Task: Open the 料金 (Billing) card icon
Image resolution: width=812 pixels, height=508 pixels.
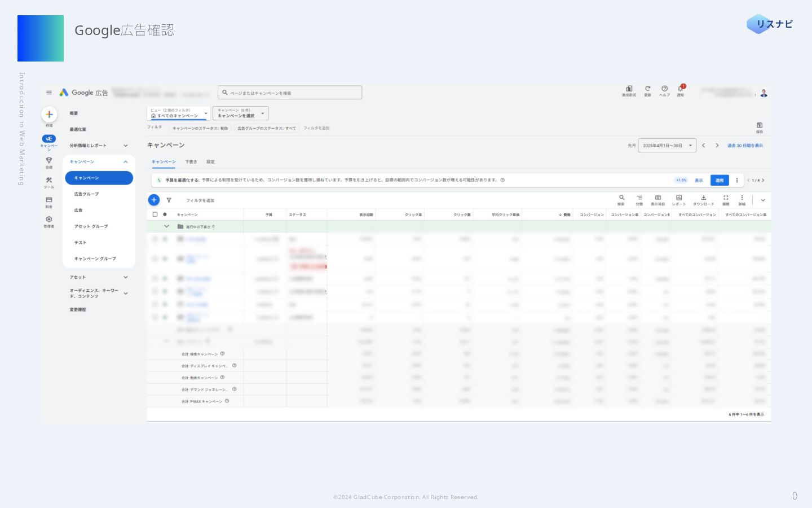Action: [49, 201]
